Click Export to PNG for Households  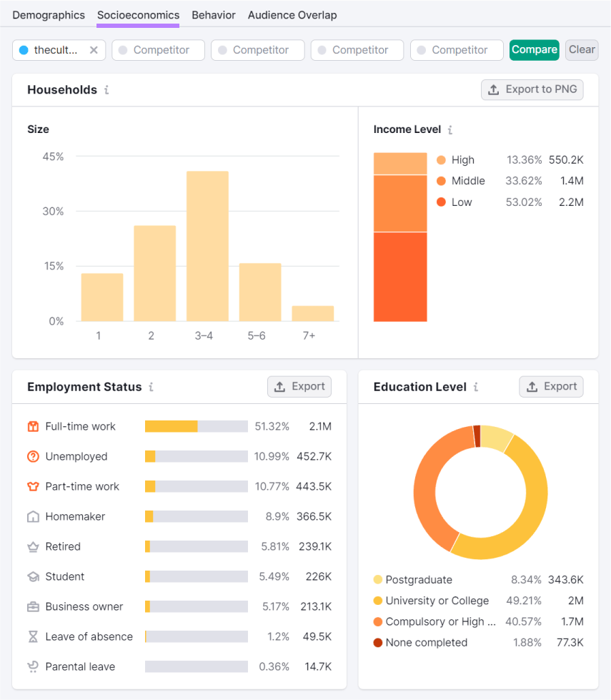coord(532,89)
